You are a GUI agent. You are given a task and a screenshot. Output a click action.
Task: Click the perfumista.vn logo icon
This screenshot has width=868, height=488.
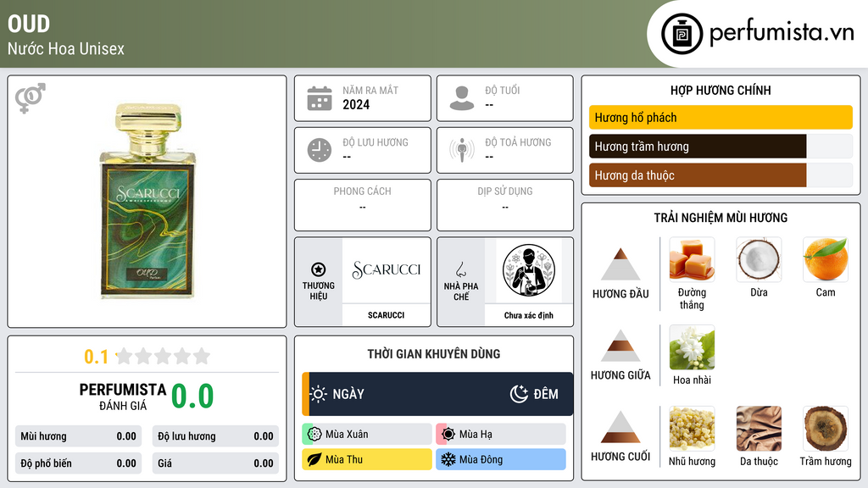(x=682, y=34)
